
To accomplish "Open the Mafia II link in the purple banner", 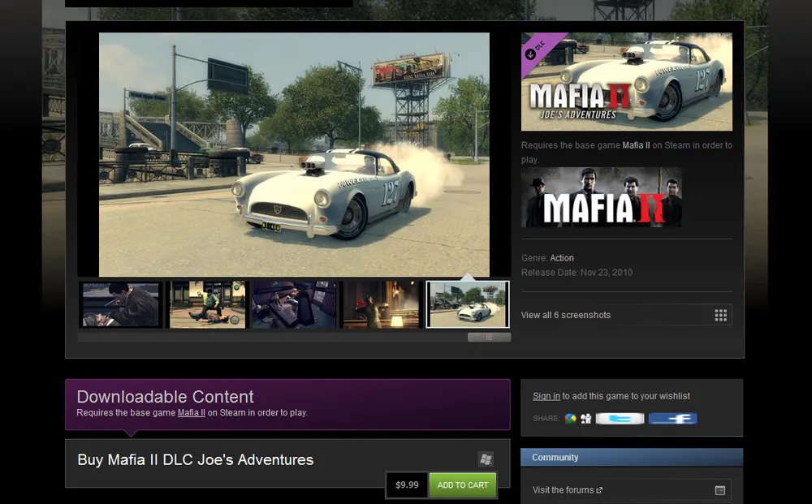I will click(x=192, y=412).
